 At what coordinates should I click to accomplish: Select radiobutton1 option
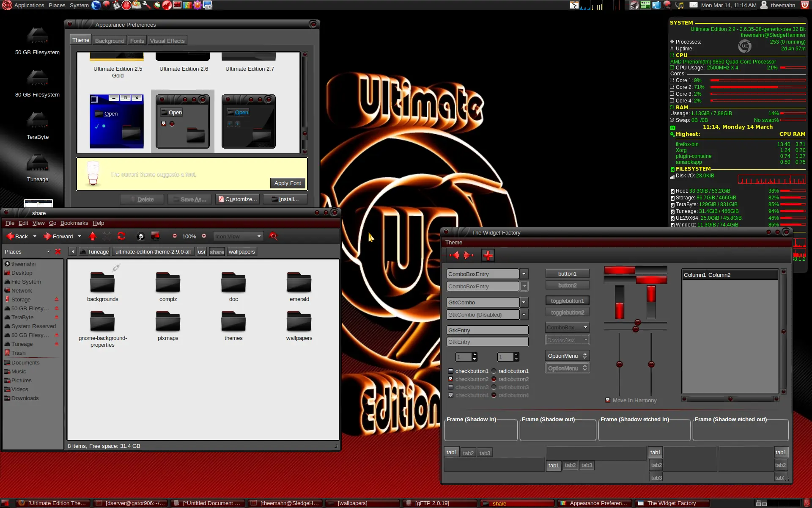click(x=510, y=371)
